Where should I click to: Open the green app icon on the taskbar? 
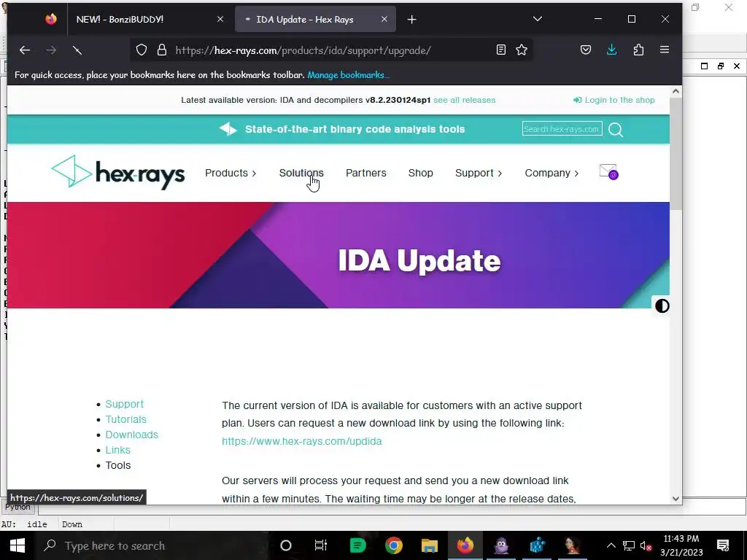[x=357, y=545]
